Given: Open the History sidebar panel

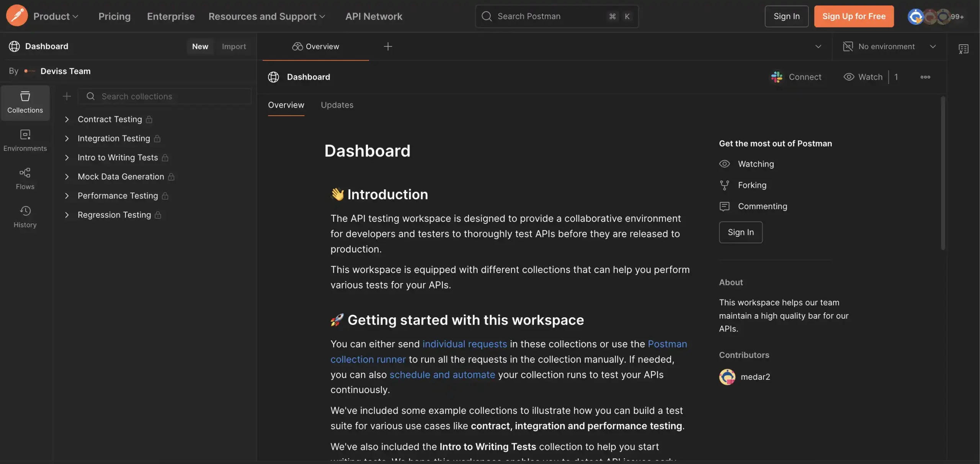Looking at the screenshot, I should point(25,217).
